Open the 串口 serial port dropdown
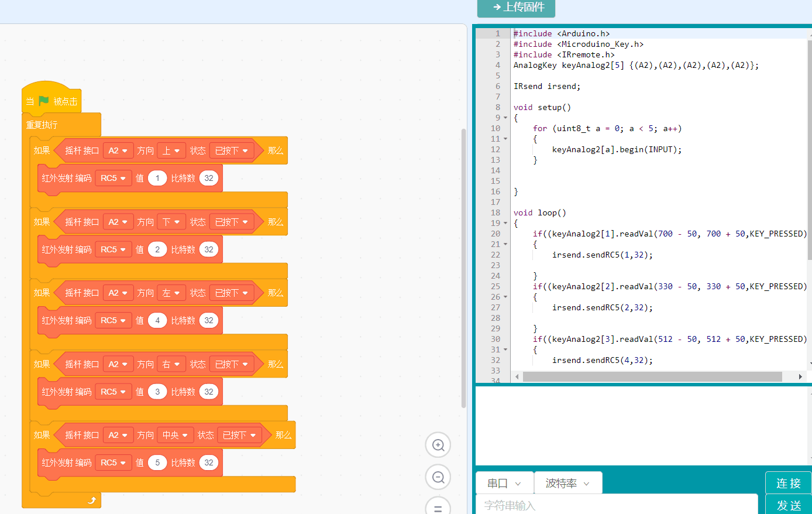812x514 pixels. click(504, 483)
